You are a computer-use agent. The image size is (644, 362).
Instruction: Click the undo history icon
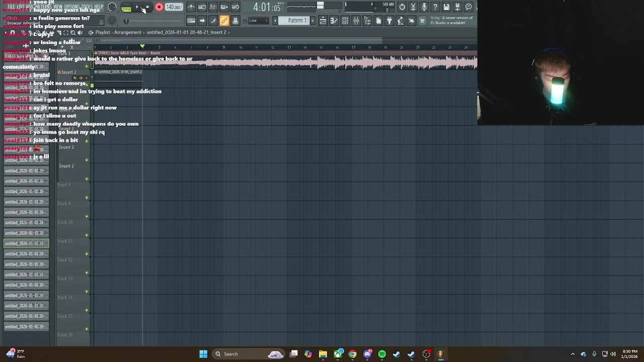click(x=402, y=7)
